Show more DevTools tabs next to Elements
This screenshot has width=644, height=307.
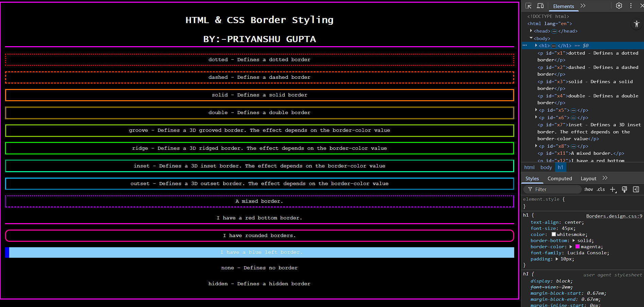[x=583, y=6]
